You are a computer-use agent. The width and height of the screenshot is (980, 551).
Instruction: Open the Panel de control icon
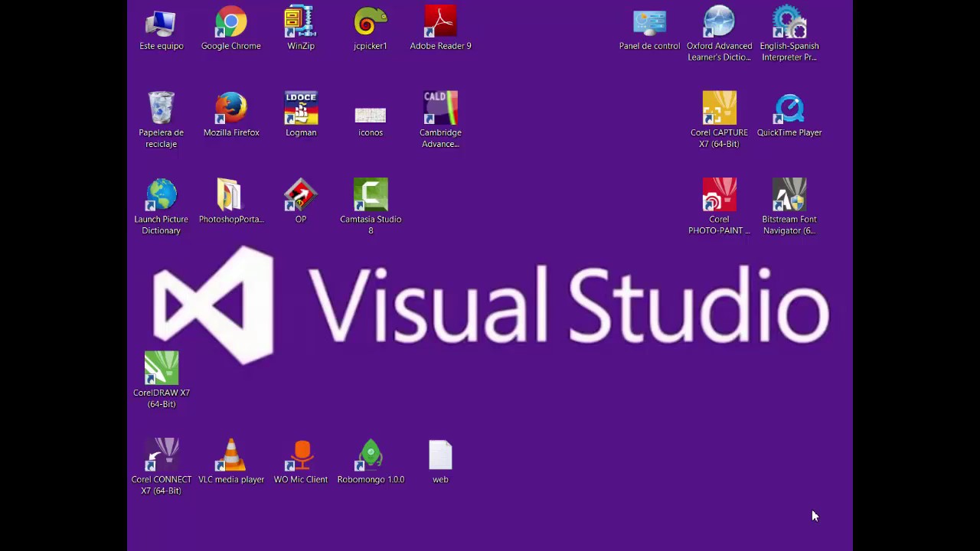coord(649,23)
